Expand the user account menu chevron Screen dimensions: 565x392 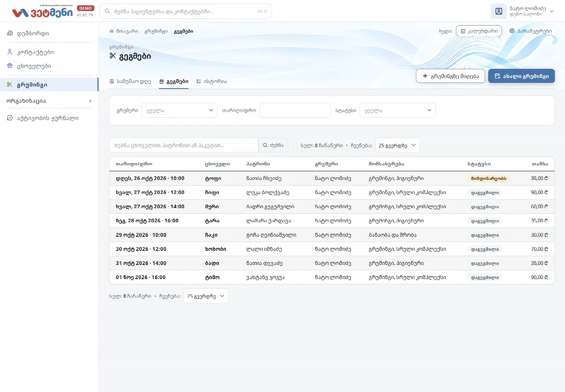pos(552,11)
